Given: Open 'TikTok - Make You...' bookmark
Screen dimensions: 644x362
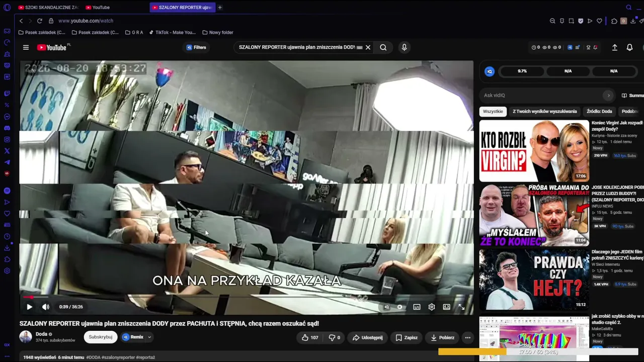Looking at the screenshot, I should pyautogui.click(x=172, y=33).
